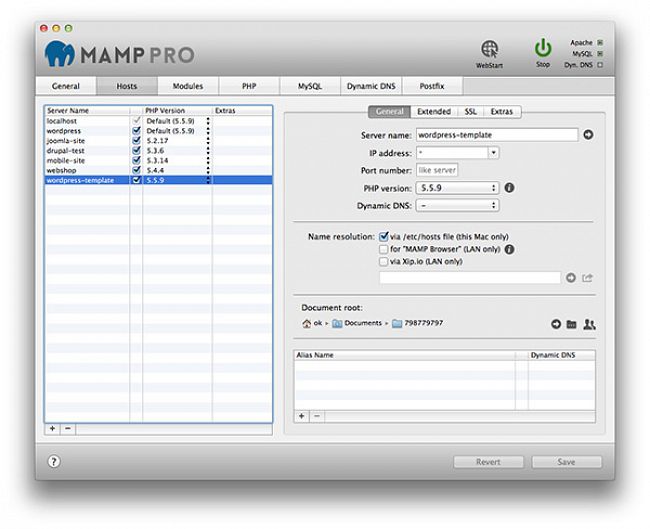Open PHP version stepper for webshop row

click(x=208, y=170)
